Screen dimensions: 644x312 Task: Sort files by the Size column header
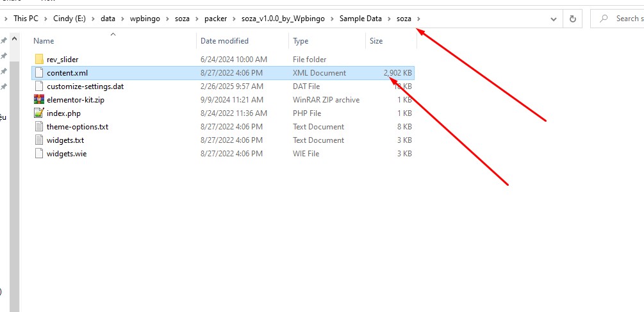pos(376,41)
